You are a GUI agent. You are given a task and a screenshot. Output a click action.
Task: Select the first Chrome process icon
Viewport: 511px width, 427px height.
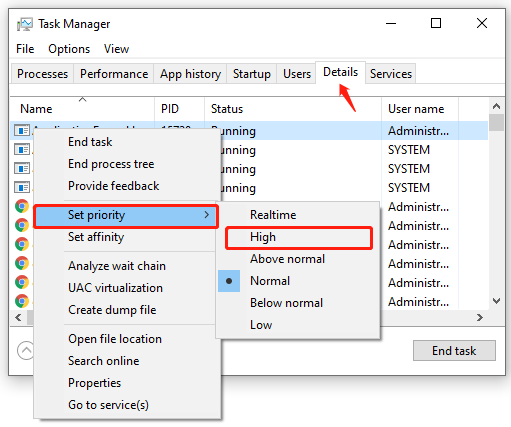(x=22, y=206)
